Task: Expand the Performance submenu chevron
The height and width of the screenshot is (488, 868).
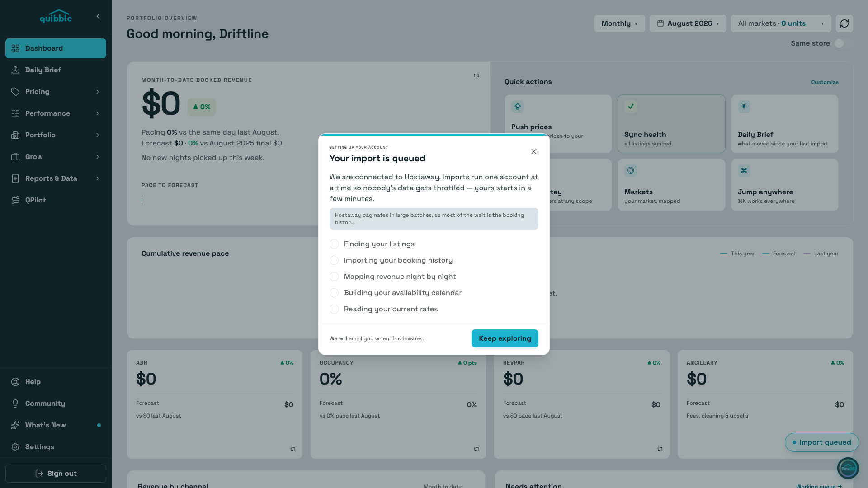Action: click(x=98, y=113)
